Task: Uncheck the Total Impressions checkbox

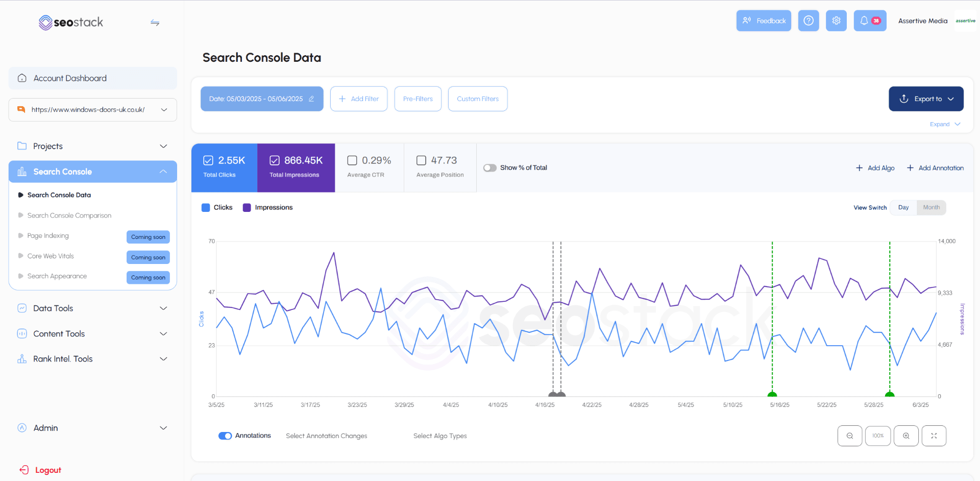Action: point(275,160)
